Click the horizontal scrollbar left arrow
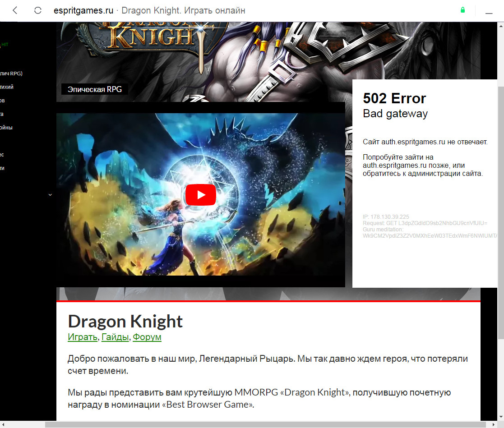Screen dimensions: 504x428 4,424
